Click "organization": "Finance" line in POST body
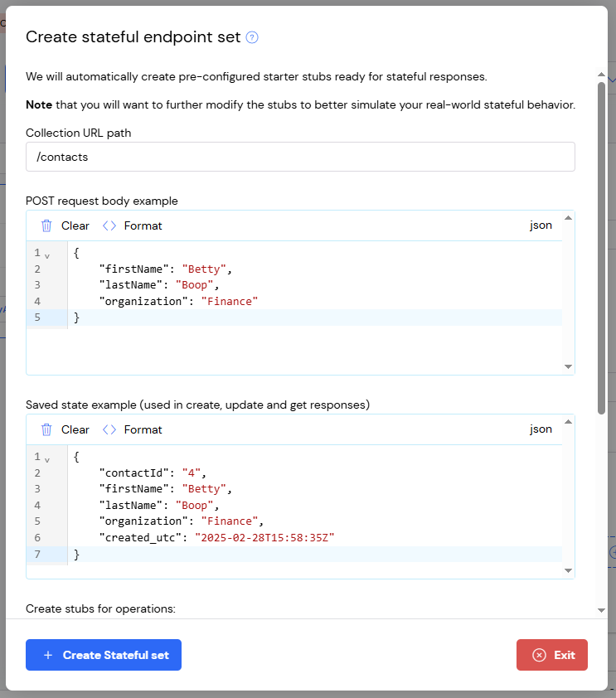This screenshot has height=698, width=616. tap(178, 302)
